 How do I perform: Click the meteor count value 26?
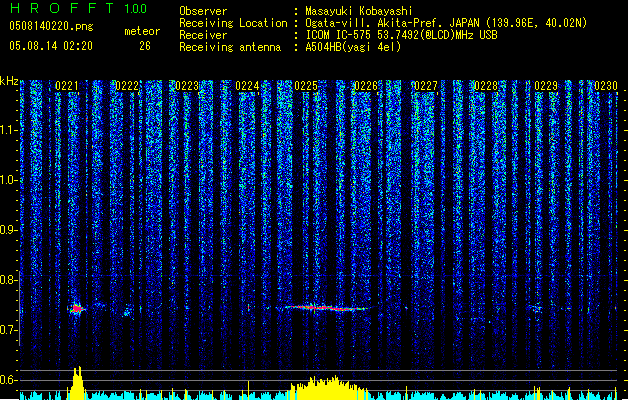(x=145, y=46)
